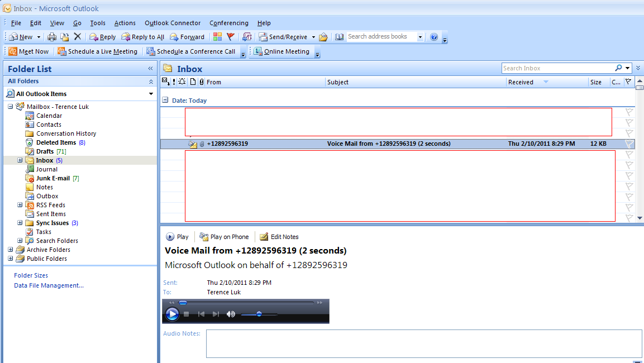
Task: Open the Edit menu
Action: [35, 23]
